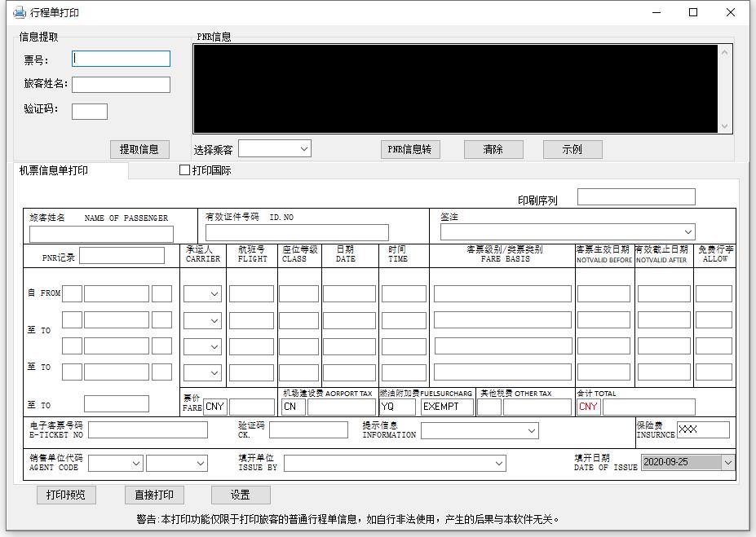Open the 填开日期 date picker dropdown
The image size is (756, 537).
point(727,462)
